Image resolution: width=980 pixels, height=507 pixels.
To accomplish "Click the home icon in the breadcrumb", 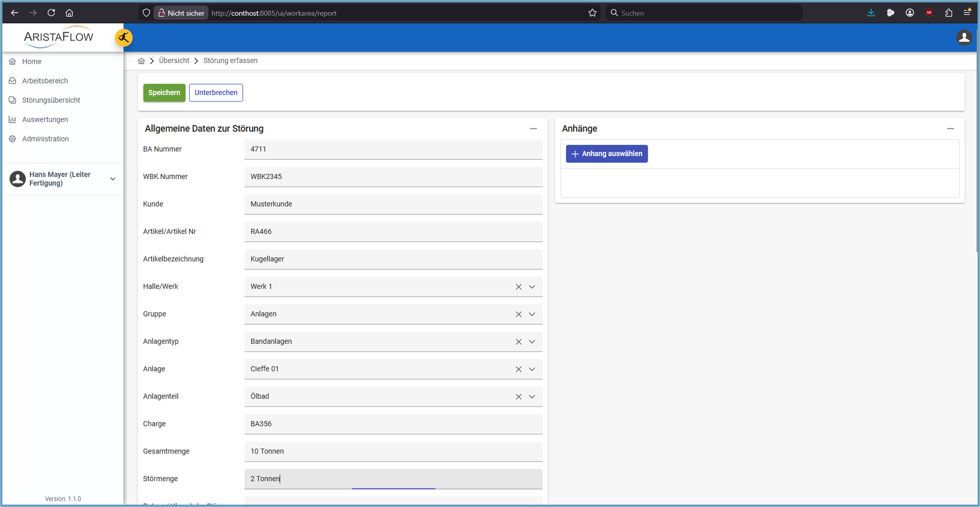I will coord(141,61).
